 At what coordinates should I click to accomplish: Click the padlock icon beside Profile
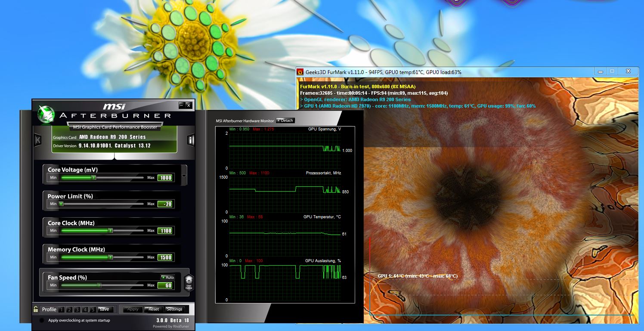click(x=36, y=309)
